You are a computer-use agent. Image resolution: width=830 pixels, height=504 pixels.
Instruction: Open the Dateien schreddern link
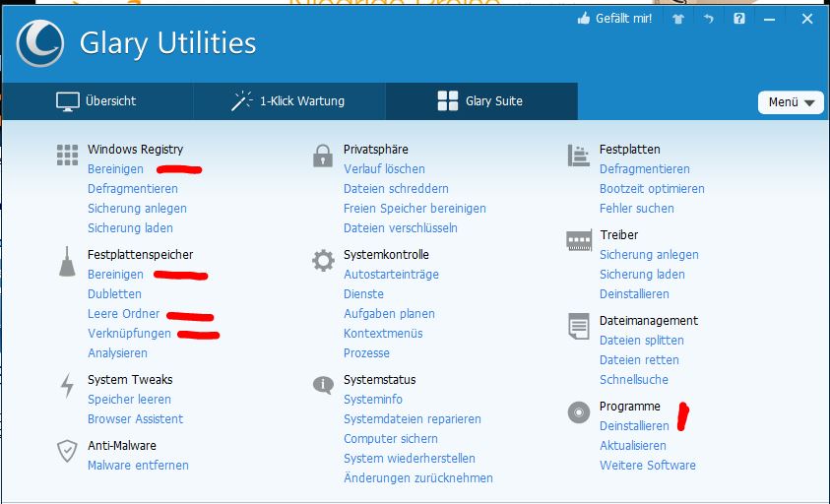pos(396,189)
